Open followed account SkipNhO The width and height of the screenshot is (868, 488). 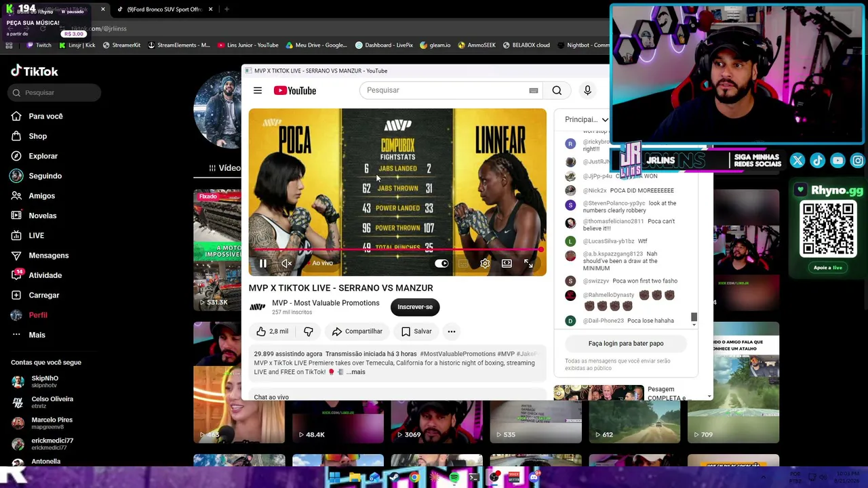(45, 381)
